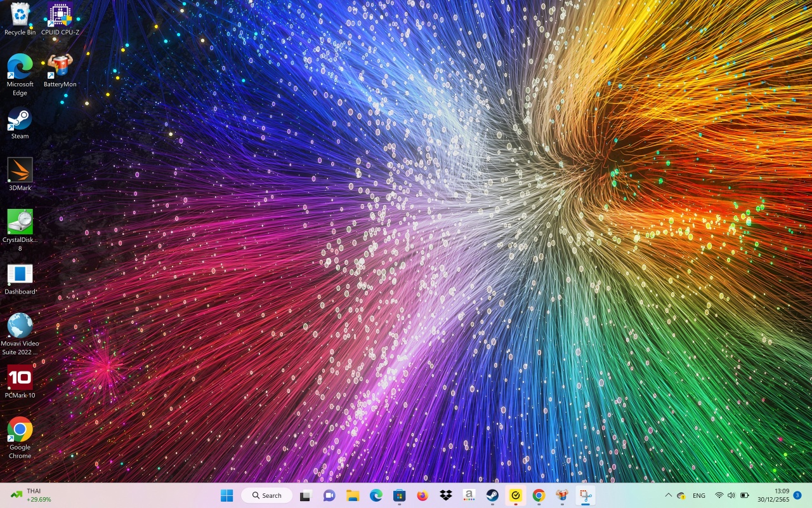812x508 pixels.
Task: Open Dropbox from the taskbar
Action: point(446,495)
